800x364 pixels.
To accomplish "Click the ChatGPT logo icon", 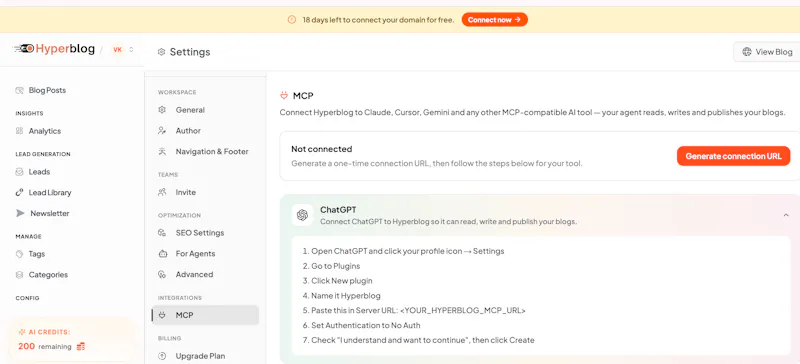I will tap(303, 215).
